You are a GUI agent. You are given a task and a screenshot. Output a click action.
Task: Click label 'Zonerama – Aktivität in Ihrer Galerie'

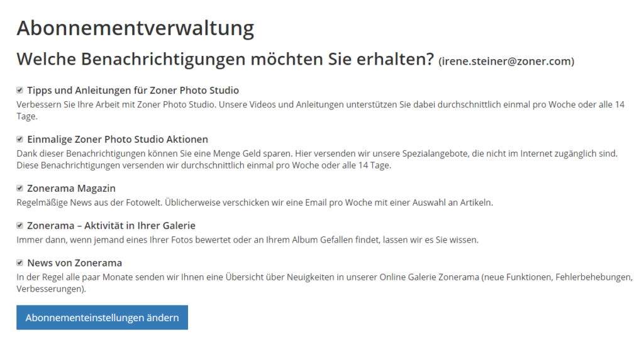111,226
